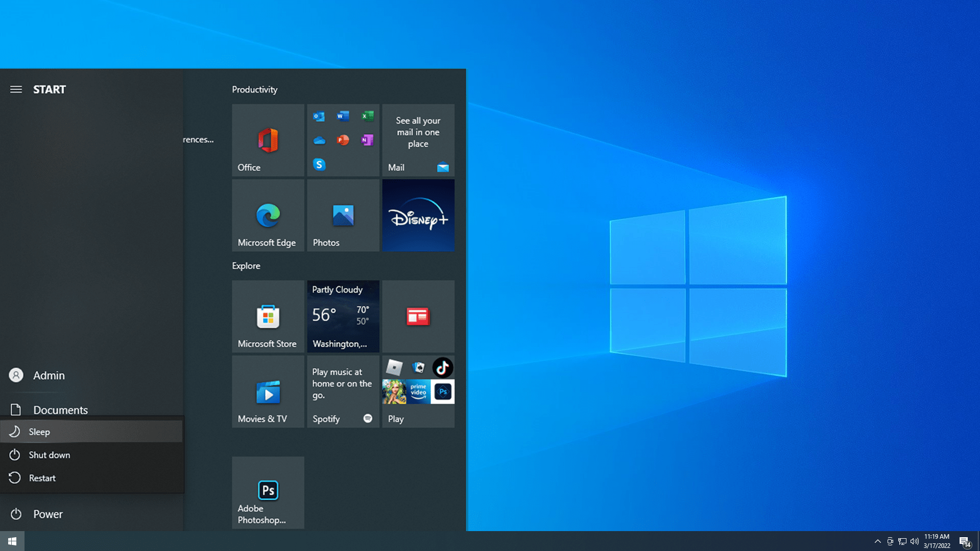Open the red News tile
Image resolution: width=980 pixels, height=551 pixels.
click(418, 316)
